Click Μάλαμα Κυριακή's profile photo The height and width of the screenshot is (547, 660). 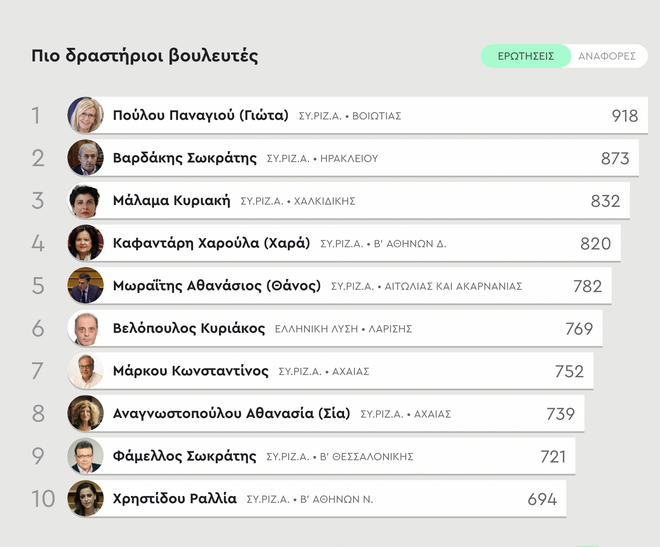pyautogui.click(x=85, y=201)
